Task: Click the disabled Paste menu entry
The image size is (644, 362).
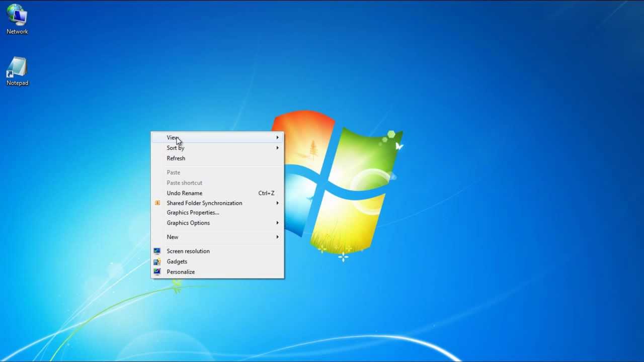Action: (173, 172)
